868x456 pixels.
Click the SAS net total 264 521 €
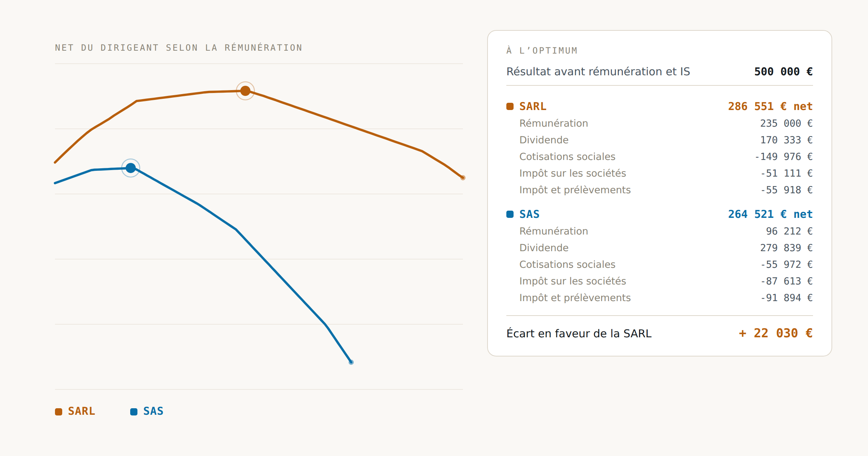[x=770, y=214]
